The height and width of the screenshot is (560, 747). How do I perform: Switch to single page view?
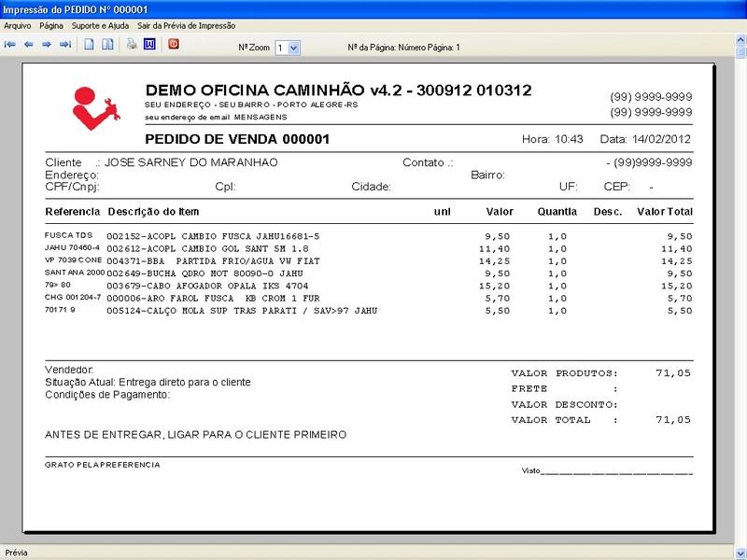[x=90, y=44]
